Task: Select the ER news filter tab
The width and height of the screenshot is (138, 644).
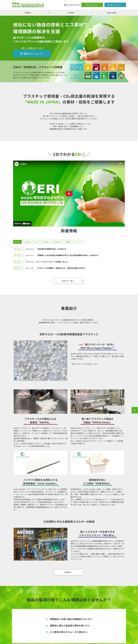Action: click(37, 242)
